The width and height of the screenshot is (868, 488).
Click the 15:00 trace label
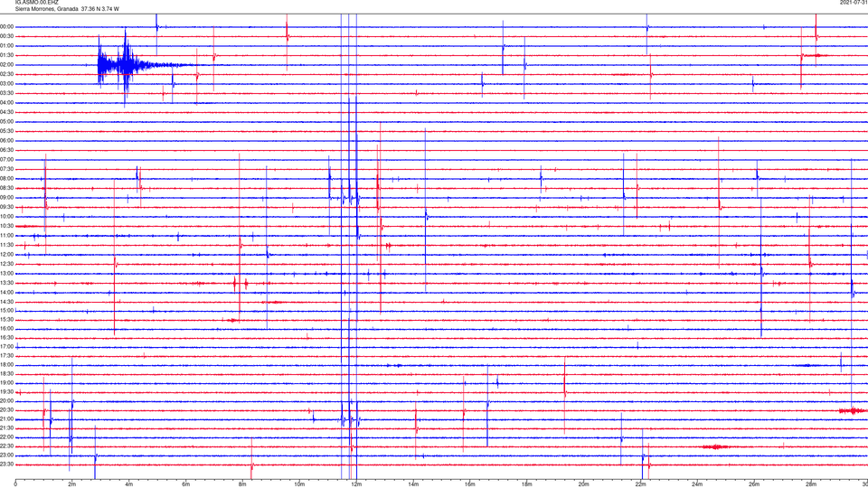point(6,310)
